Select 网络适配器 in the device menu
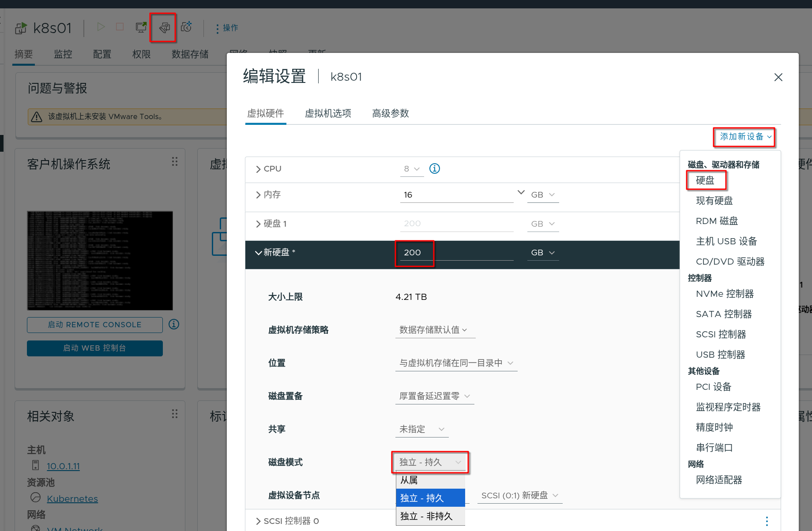This screenshot has width=812, height=531. click(719, 480)
